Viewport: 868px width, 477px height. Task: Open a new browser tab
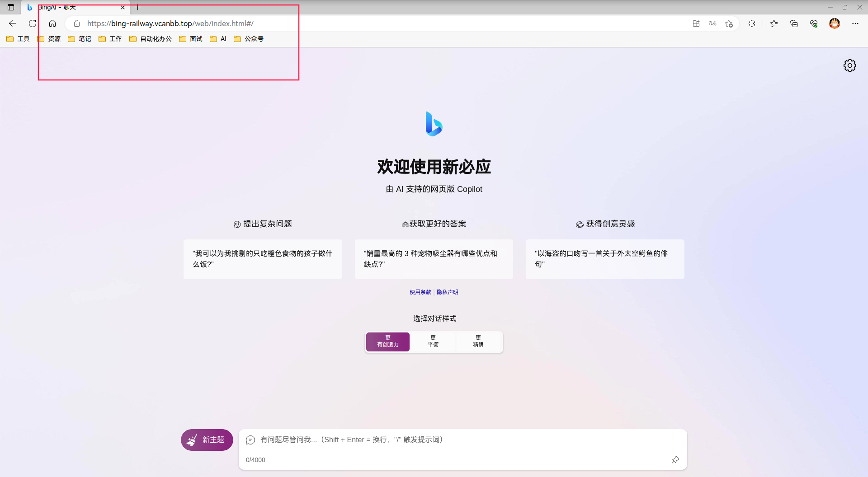pos(138,8)
